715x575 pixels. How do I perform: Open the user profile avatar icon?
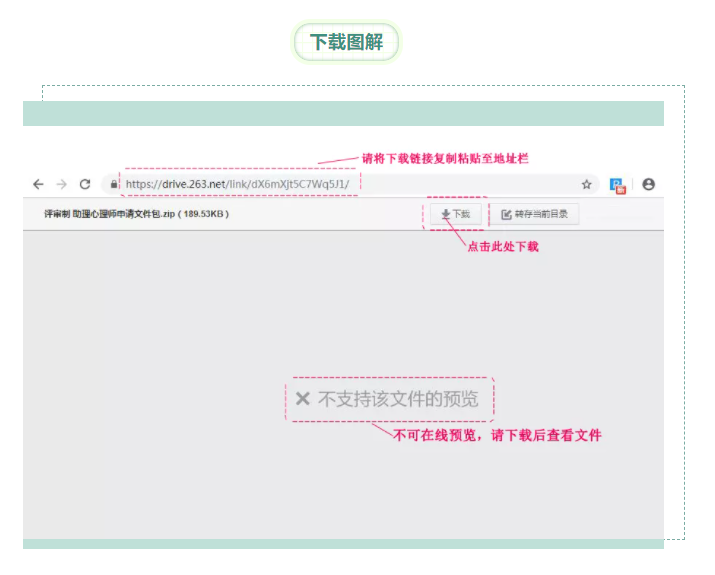[x=648, y=184]
